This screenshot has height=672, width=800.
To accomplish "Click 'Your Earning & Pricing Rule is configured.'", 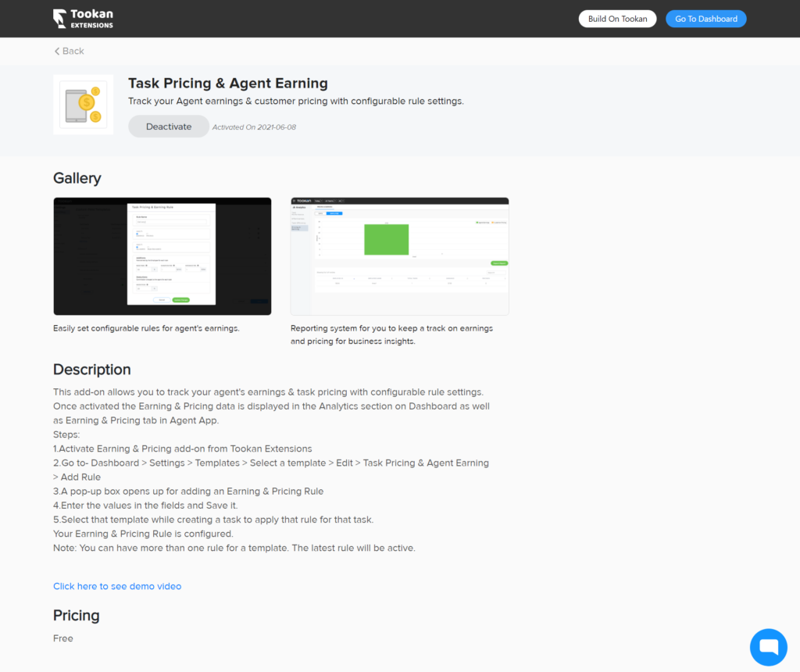I will [144, 534].
